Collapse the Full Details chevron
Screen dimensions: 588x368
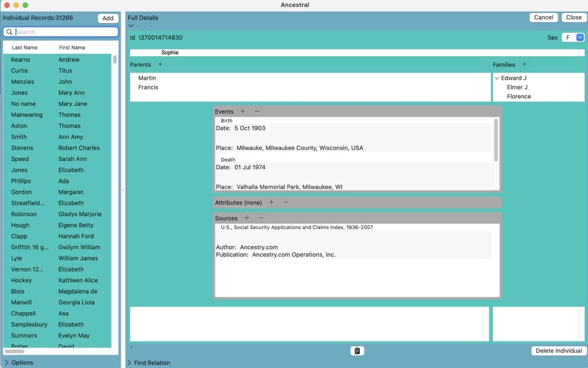pos(131,26)
